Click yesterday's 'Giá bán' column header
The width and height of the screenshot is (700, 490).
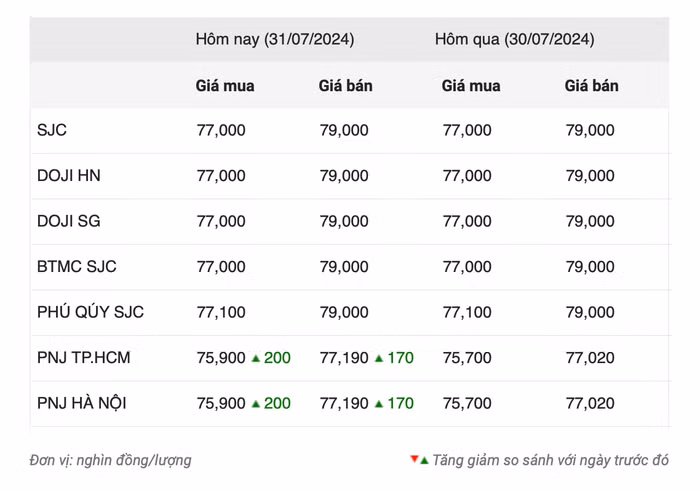click(x=592, y=86)
